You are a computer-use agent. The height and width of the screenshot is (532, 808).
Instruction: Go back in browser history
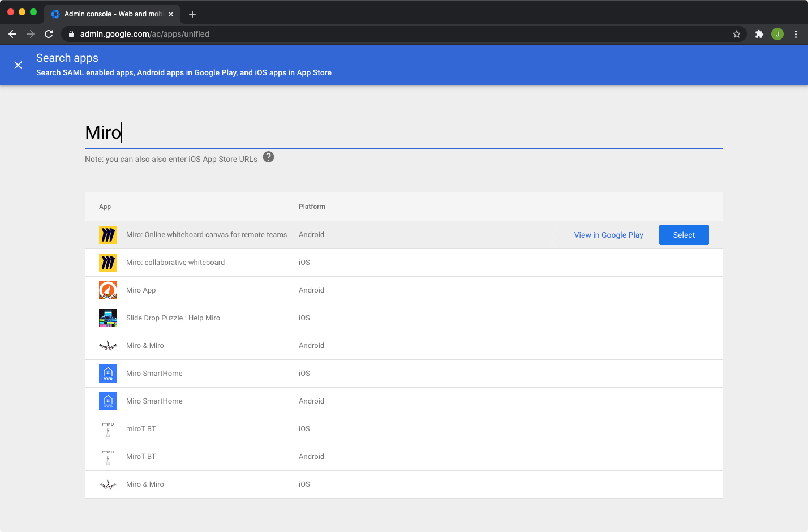12,34
